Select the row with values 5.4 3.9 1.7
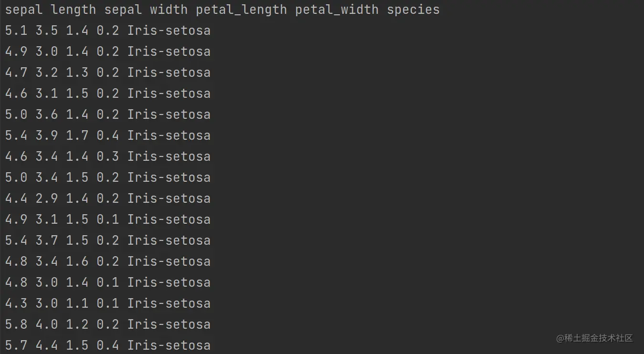Image resolution: width=644 pixels, height=354 pixels. (108, 135)
